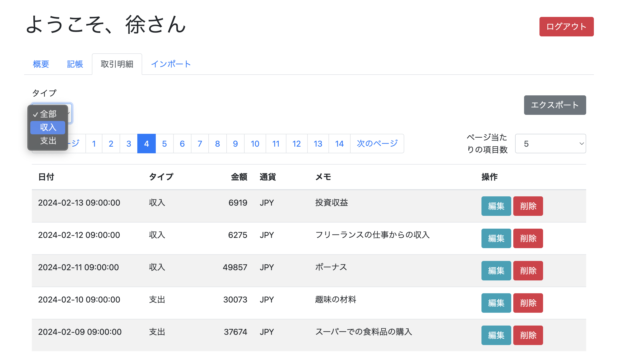Pick 全部 option in type list

[x=48, y=114]
